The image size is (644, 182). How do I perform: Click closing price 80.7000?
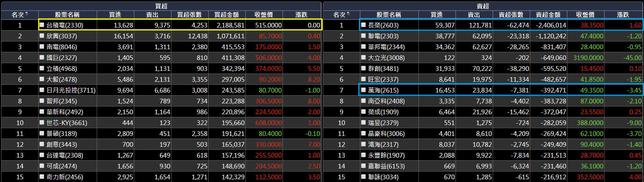tap(270, 90)
